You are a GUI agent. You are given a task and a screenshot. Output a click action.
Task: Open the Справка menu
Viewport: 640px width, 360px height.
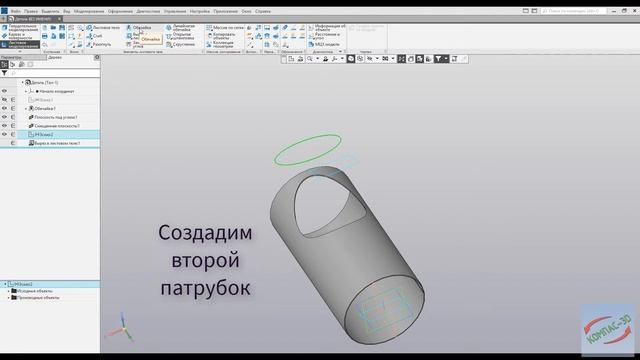pyautogui.click(x=263, y=11)
